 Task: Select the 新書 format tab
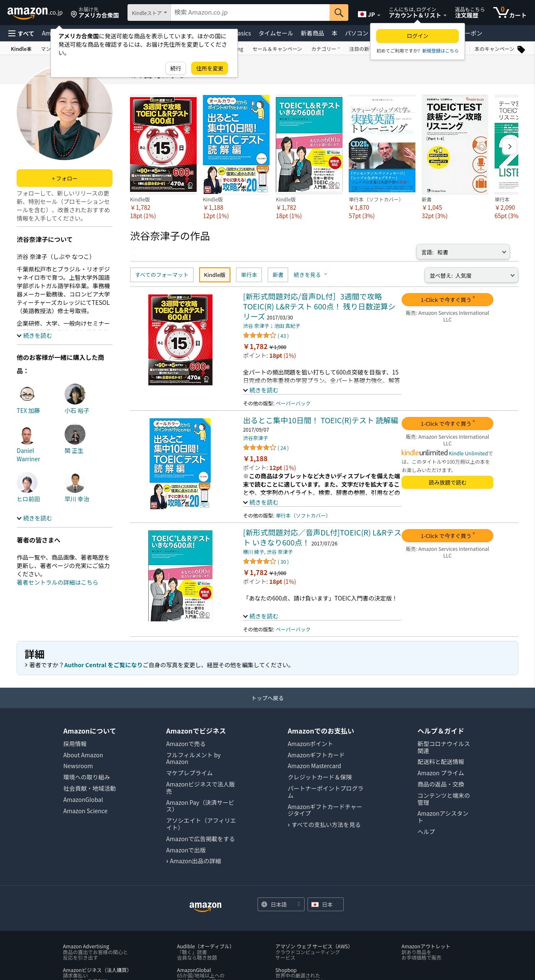[278, 275]
